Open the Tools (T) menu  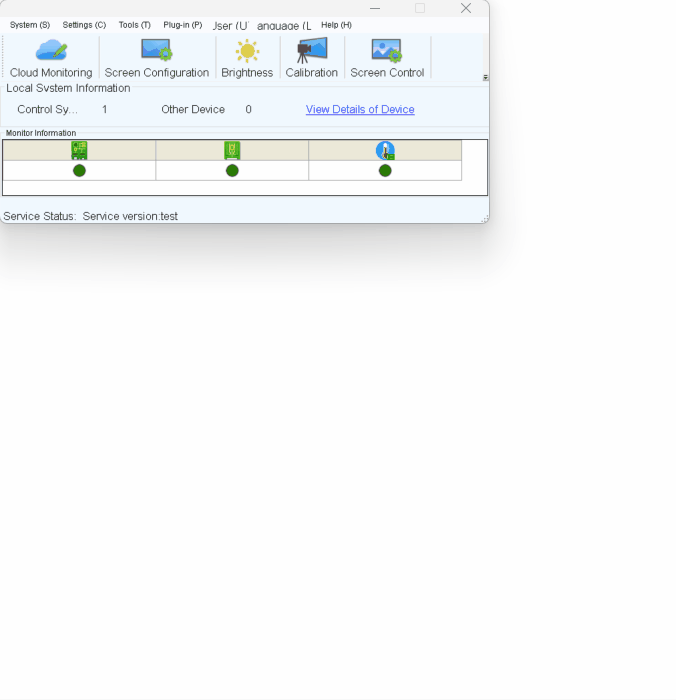(x=134, y=25)
